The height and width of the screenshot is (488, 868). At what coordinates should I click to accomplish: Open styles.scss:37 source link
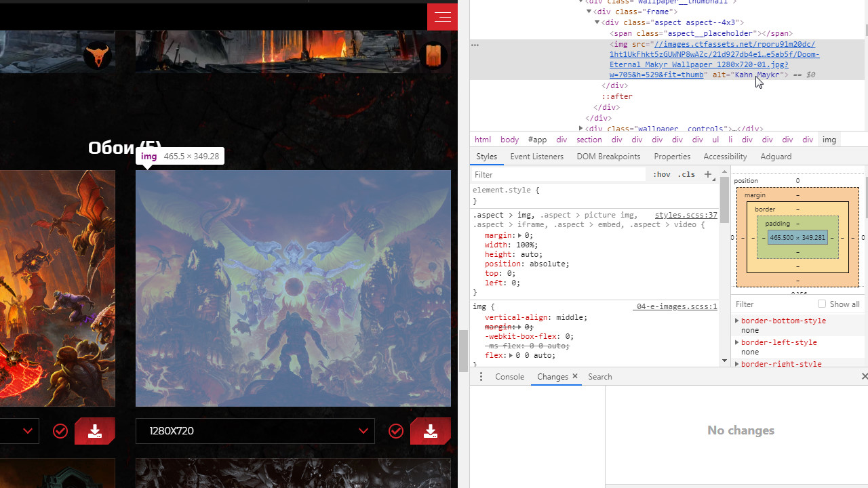pos(686,215)
